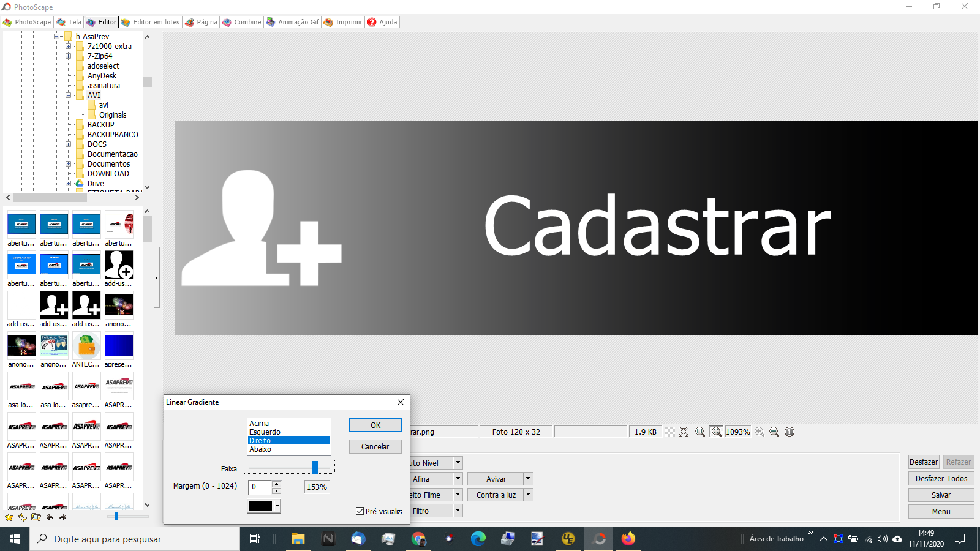Click the actual size 1:1 zoom icon
The image size is (980, 551).
click(699, 432)
